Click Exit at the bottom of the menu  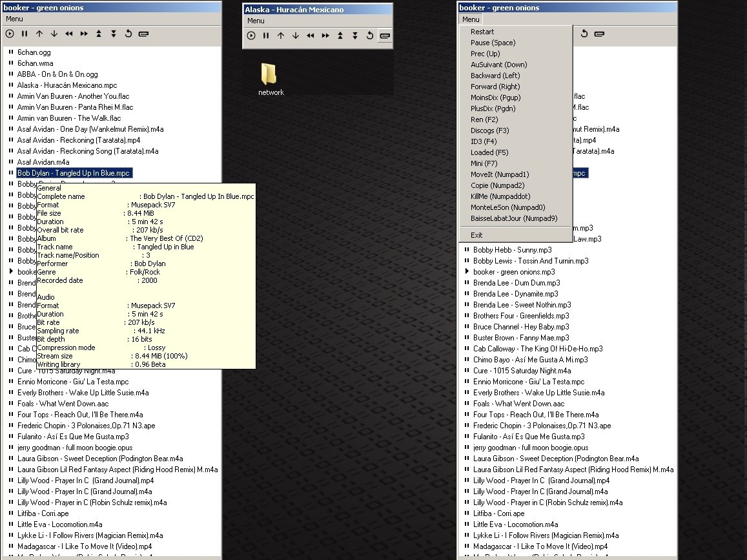(476, 235)
